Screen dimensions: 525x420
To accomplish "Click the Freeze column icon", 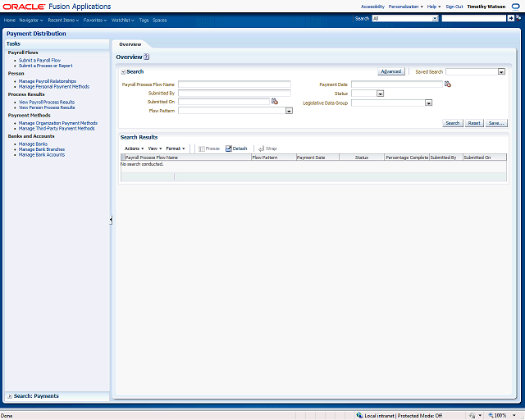I will coord(201,148).
